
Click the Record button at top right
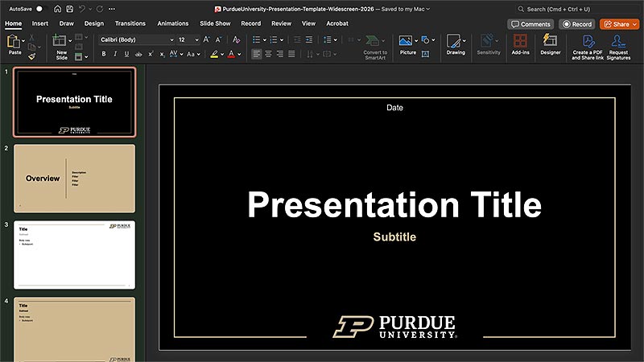coord(577,24)
